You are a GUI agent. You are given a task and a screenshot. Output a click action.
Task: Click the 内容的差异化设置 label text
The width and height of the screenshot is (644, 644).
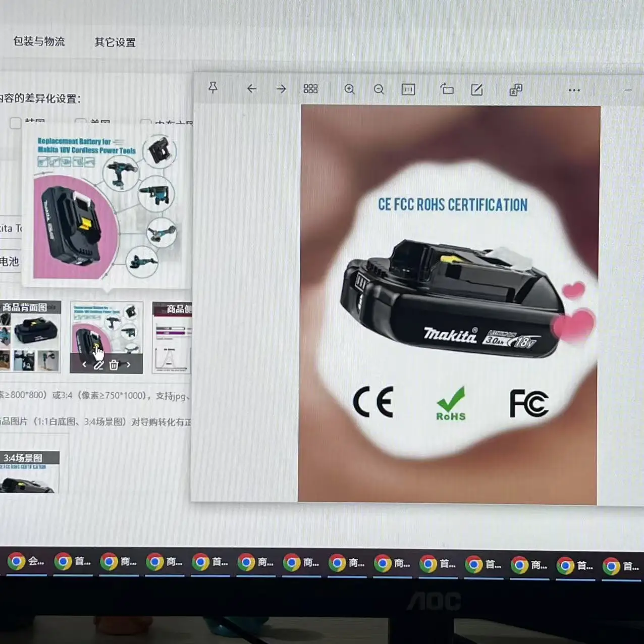click(40, 98)
